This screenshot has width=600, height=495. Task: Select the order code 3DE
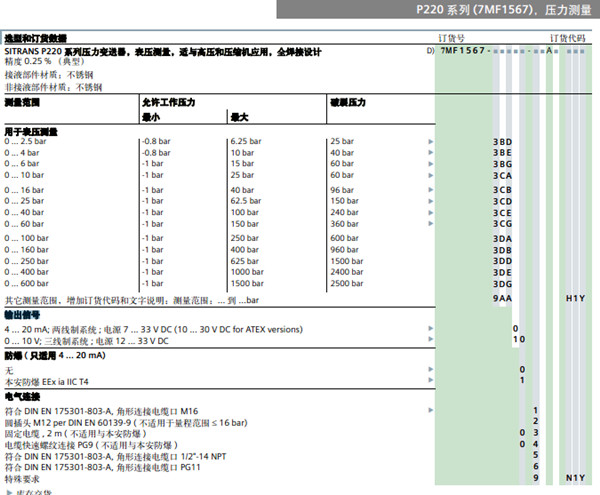502,272
